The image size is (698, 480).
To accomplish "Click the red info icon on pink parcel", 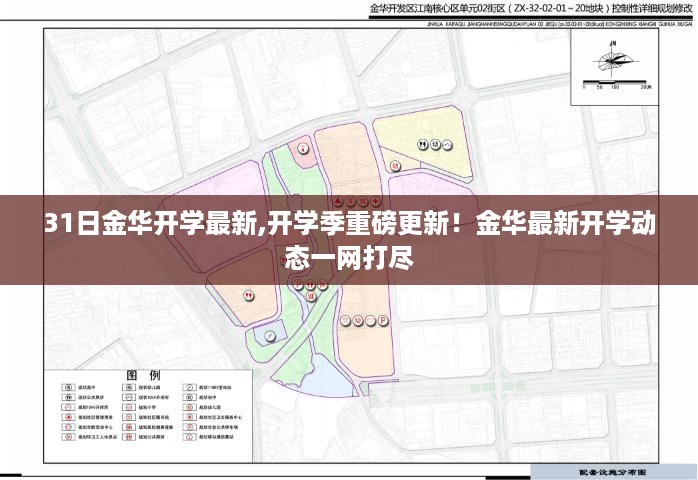I will (x=302, y=148).
